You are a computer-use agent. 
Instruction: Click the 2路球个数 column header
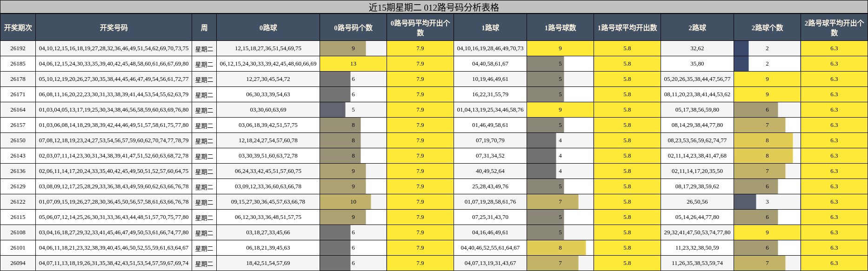tap(767, 27)
